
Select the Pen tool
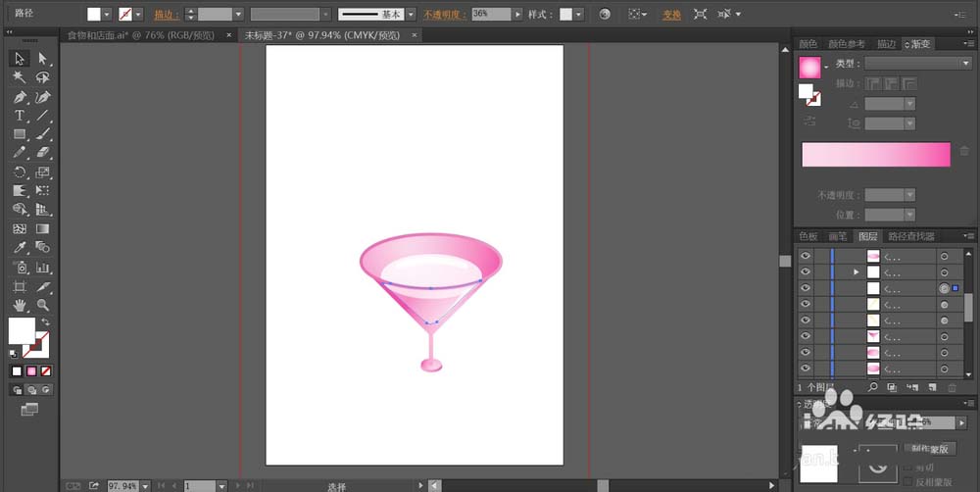20,97
